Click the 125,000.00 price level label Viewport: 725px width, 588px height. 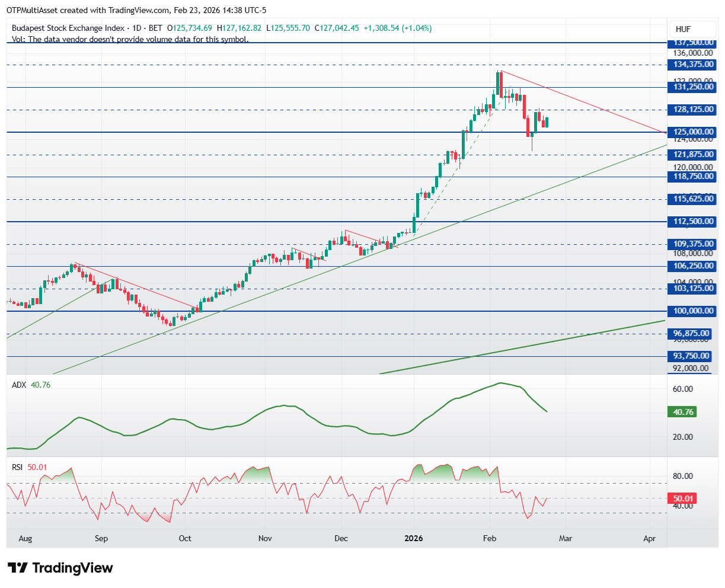tap(692, 132)
